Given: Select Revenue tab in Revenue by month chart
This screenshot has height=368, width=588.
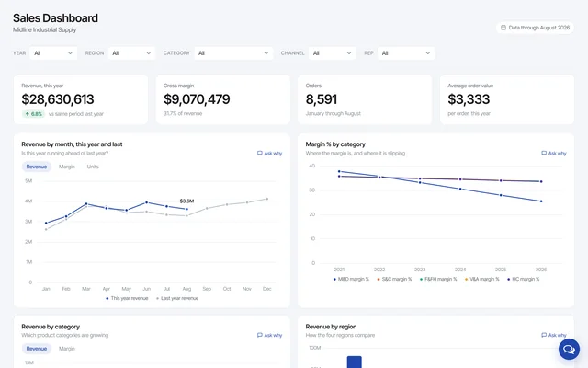Looking at the screenshot, I should click(x=37, y=167).
